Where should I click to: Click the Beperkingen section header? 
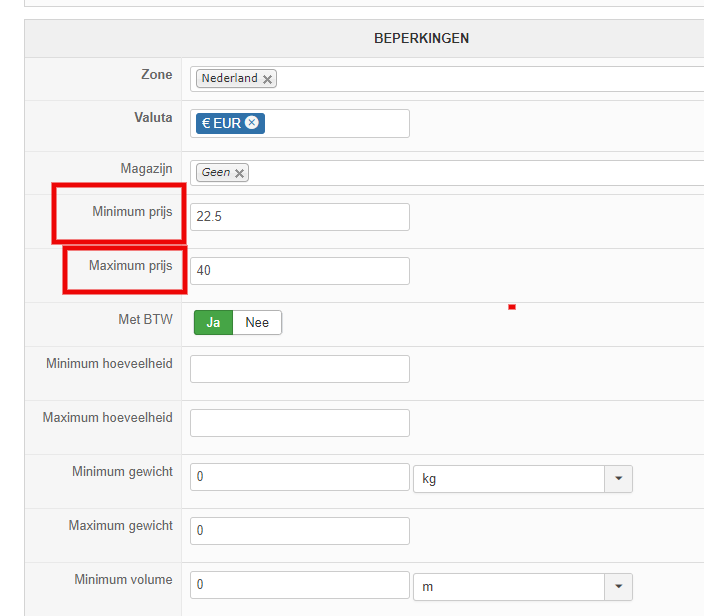click(420, 39)
